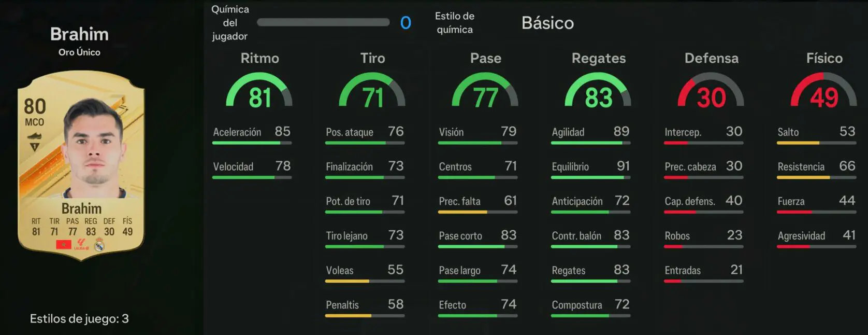This screenshot has width=868, height=335.
Task: Click the Aceleración 85 stat bar
Action: (252, 143)
